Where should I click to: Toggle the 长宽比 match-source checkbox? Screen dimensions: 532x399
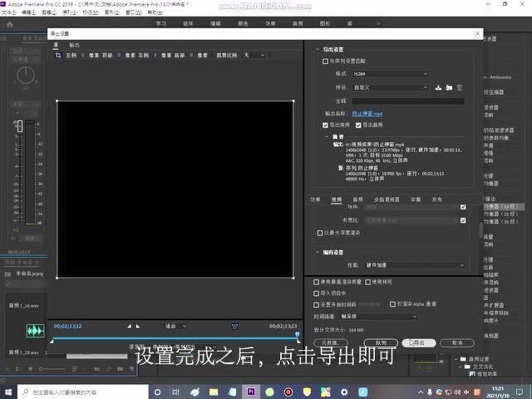click(463, 220)
